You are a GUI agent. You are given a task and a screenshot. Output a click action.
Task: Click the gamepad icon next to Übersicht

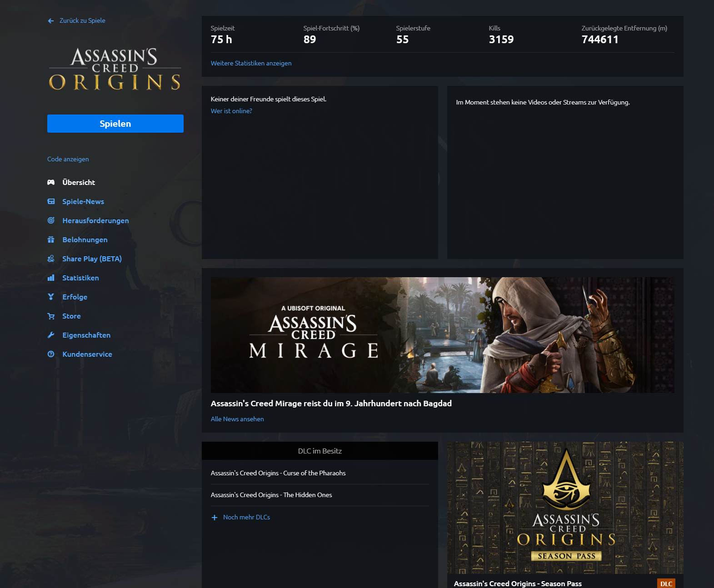(51, 182)
